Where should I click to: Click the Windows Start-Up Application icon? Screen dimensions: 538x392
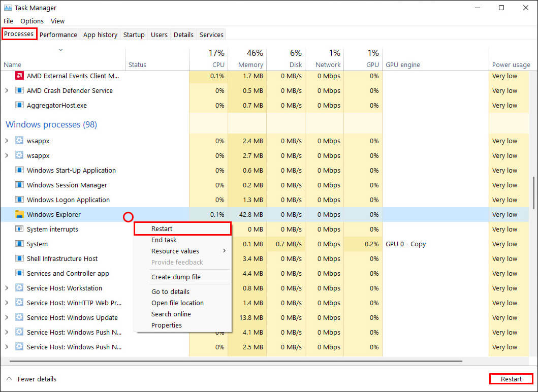19,170
